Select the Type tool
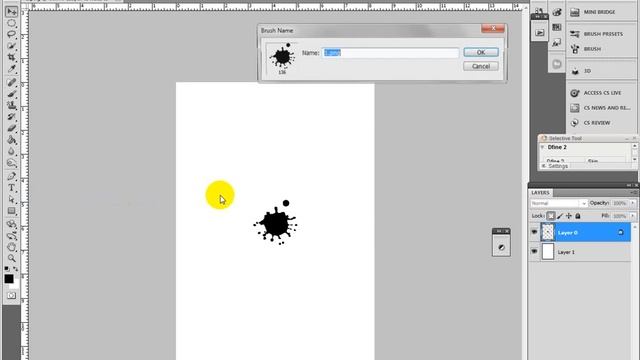Image resolution: width=640 pixels, height=360 pixels. pyautogui.click(x=11, y=188)
